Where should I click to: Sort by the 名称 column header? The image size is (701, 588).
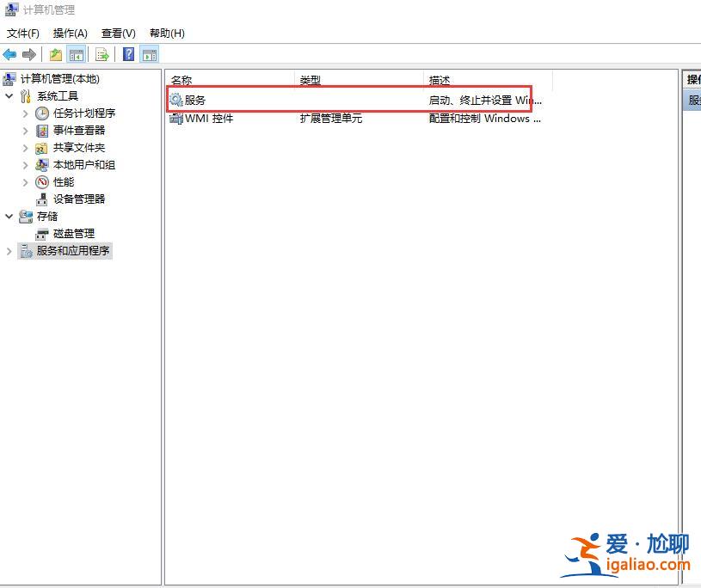[181, 79]
